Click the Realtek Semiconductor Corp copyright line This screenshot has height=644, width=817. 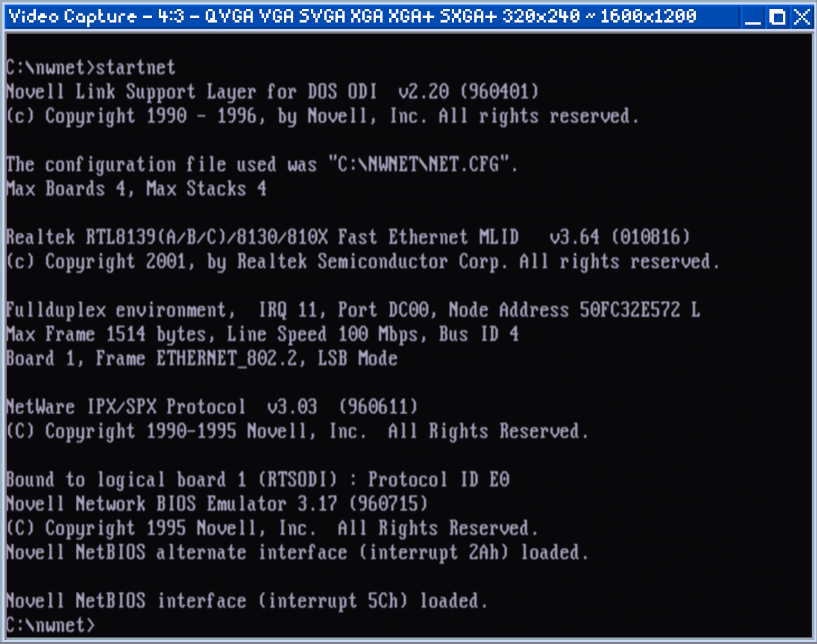tap(363, 261)
